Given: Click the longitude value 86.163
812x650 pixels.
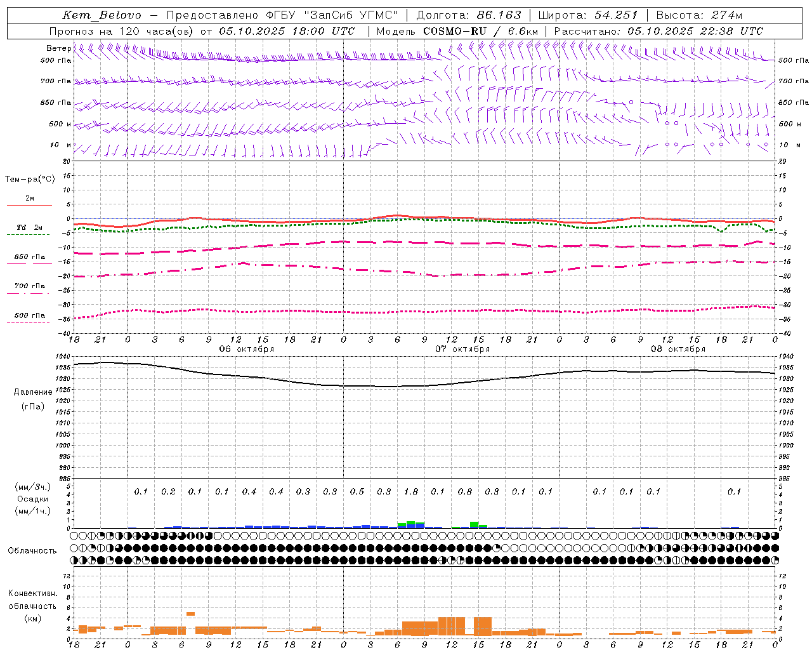Looking at the screenshot, I should [x=499, y=15].
